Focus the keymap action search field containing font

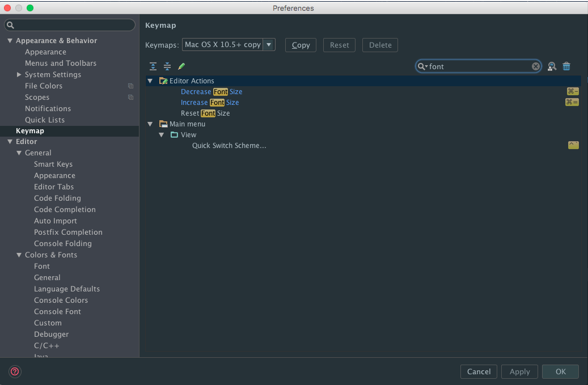click(478, 66)
